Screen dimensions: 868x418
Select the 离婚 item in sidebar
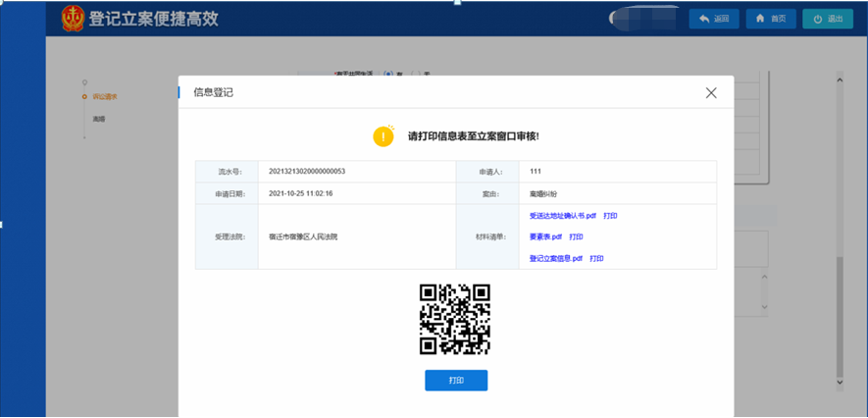tap(98, 119)
